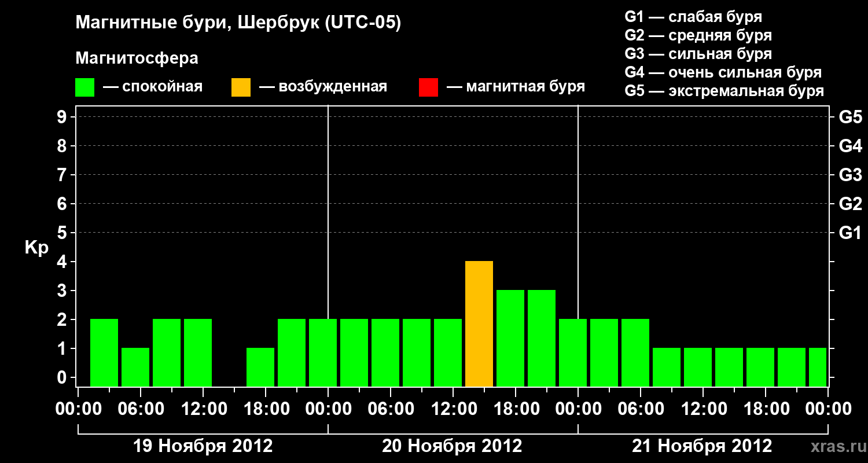Click the '18:00' time label under 19 November
Image resolution: width=868 pixels, height=463 pixels.
click(266, 409)
